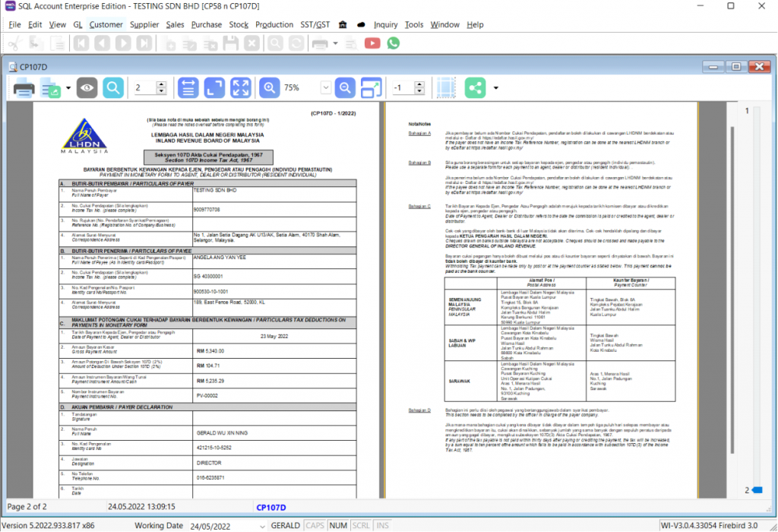Click the page margins grid icon
The image size is (778, 532).
(x=445, y=88)
